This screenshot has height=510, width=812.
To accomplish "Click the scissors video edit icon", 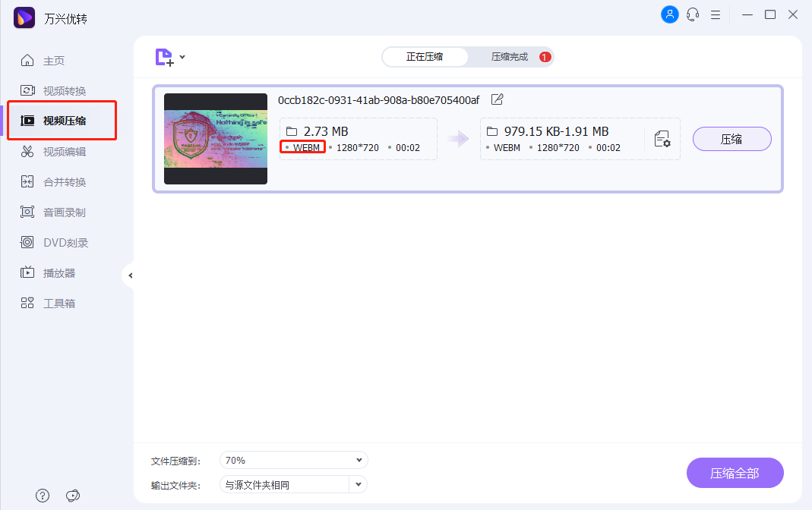I will (27, 151).
